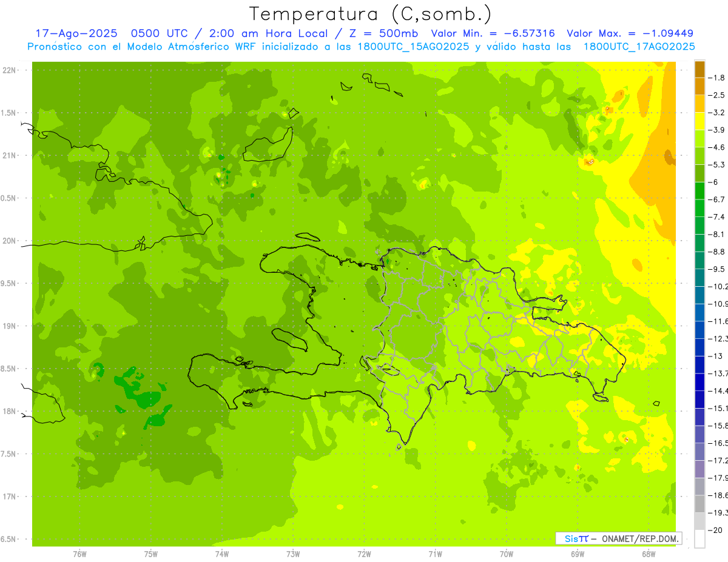Click the 75W longitude label
728x562 pixels.
tap(150, 554)
